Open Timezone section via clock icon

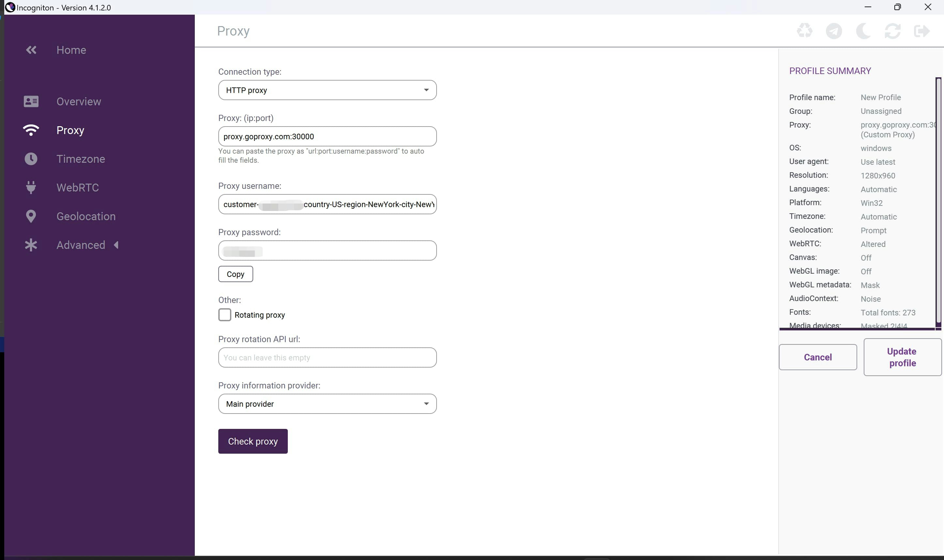31,159
